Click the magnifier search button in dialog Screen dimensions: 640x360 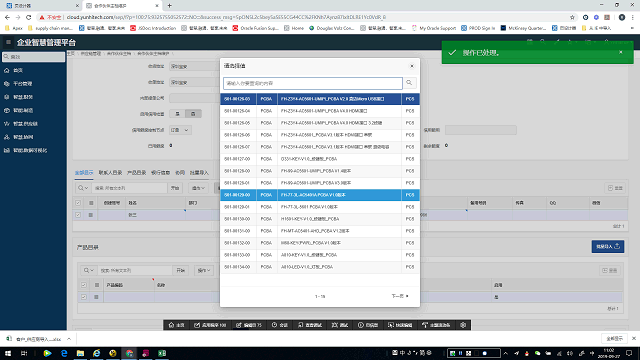click(409, 83)
